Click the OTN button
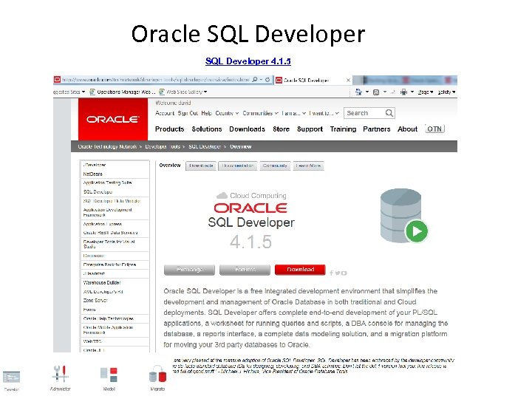The image size is (532, 399). [x=434, y=129]
